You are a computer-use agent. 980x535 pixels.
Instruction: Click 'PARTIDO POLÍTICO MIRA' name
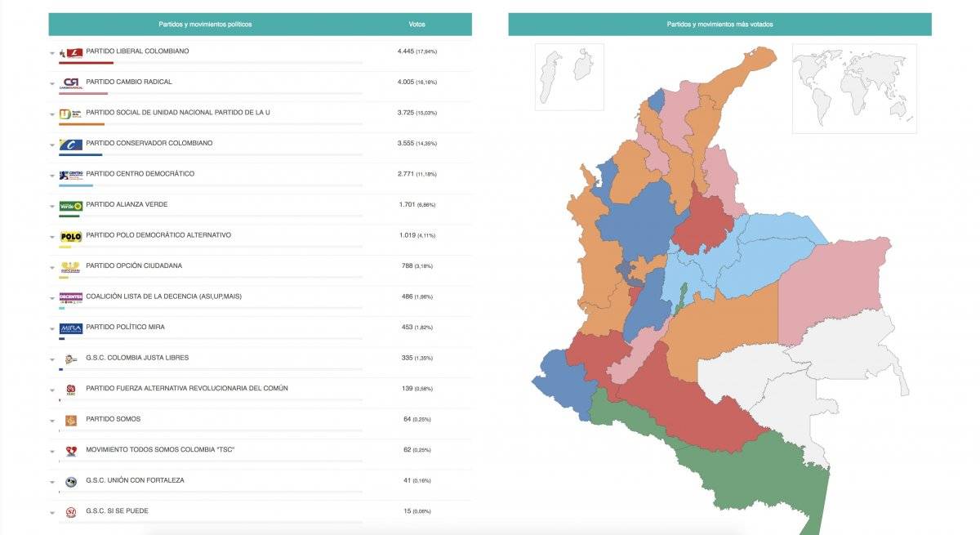[125, 327]
